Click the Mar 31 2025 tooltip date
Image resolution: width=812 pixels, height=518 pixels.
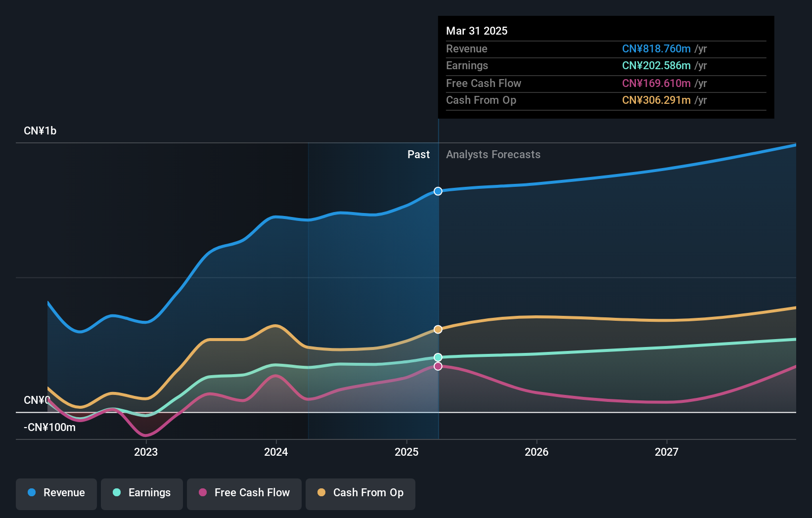pos(477,31)
